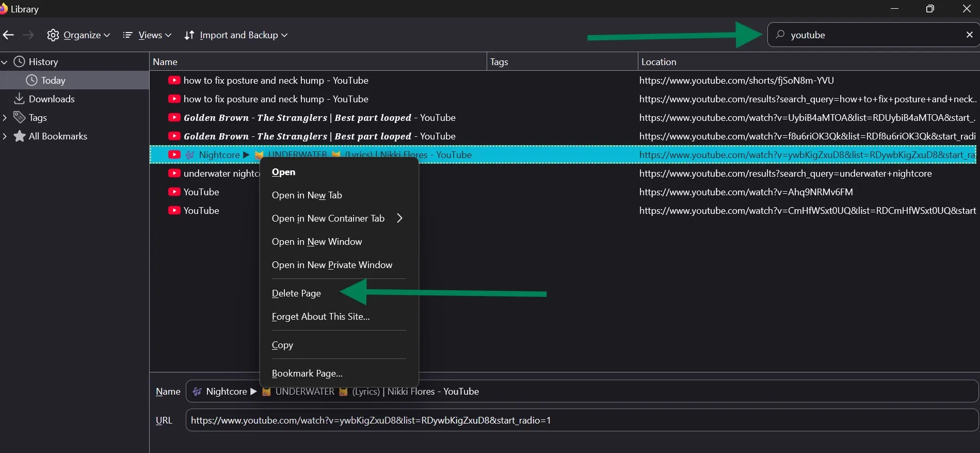
Task: Select Today in the History sidebar
Action: (x=74, y=80)
